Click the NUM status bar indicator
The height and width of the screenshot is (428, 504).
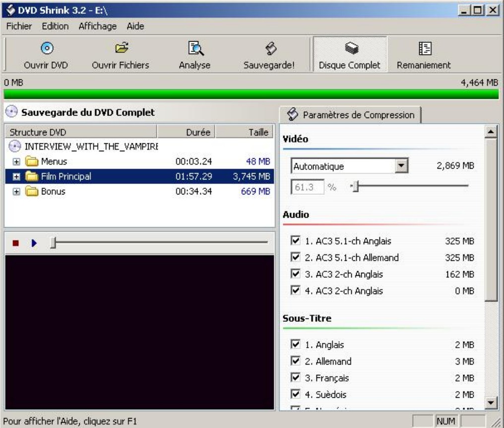coord(446,421)
